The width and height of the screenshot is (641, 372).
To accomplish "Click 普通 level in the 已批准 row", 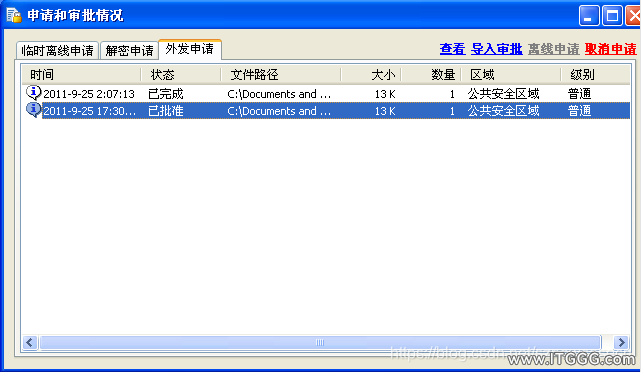I will coord(579,111).
